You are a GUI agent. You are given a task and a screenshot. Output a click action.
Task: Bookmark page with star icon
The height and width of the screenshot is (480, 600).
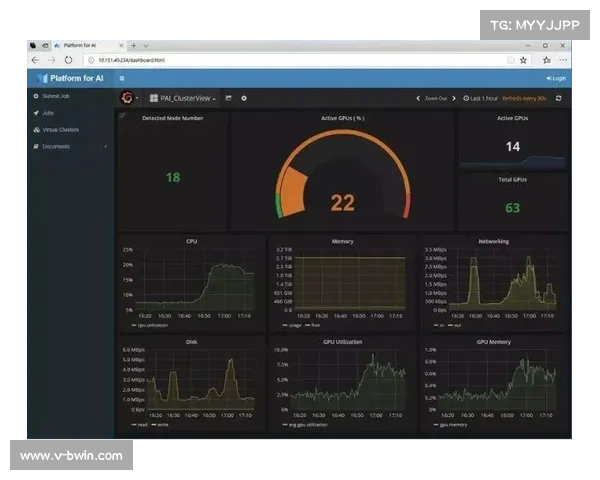pyautogui.click(x=523, y=60)
